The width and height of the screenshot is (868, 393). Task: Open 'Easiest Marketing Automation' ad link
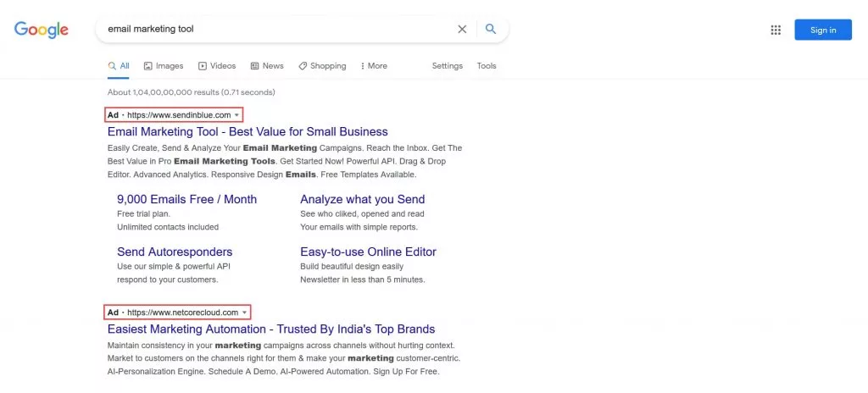(x=271, y=329)
